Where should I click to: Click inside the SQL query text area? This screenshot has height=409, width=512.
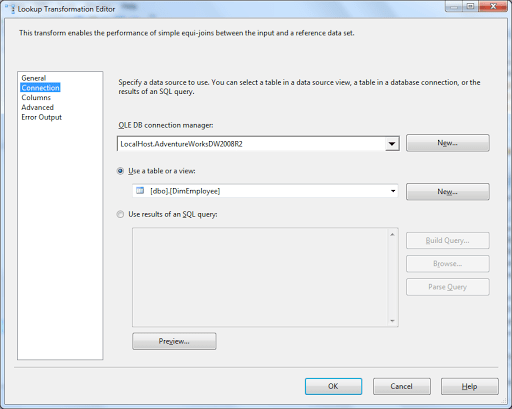(260, 277)
